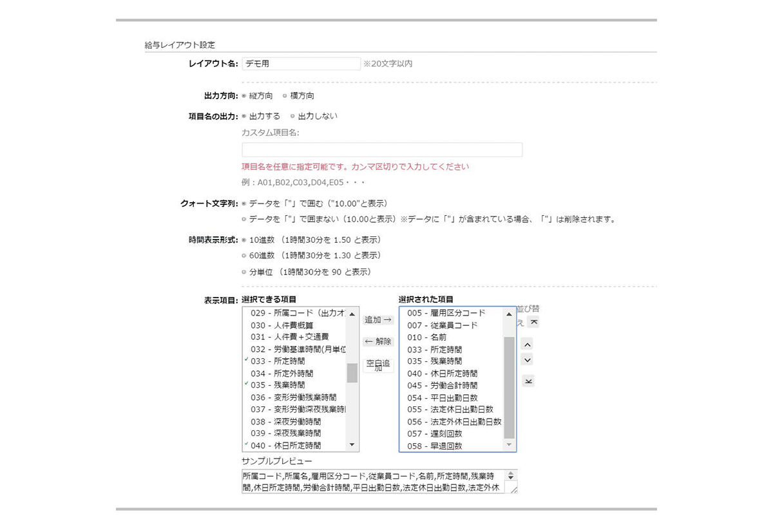Viewport: 773px width, 532px height.
Task: Select chosen item 054 - 平日出勤日数
Action: coord(452,397)
